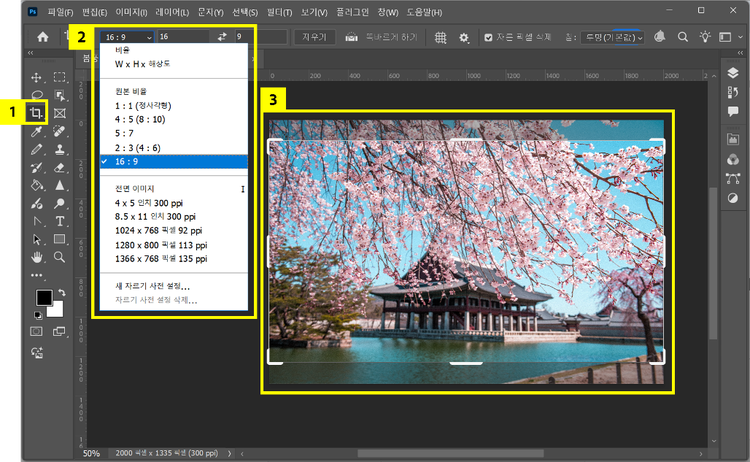Screen dimensions: 750x462
Task: Click the foreground color swatch
Action: (x=43, y=298)
